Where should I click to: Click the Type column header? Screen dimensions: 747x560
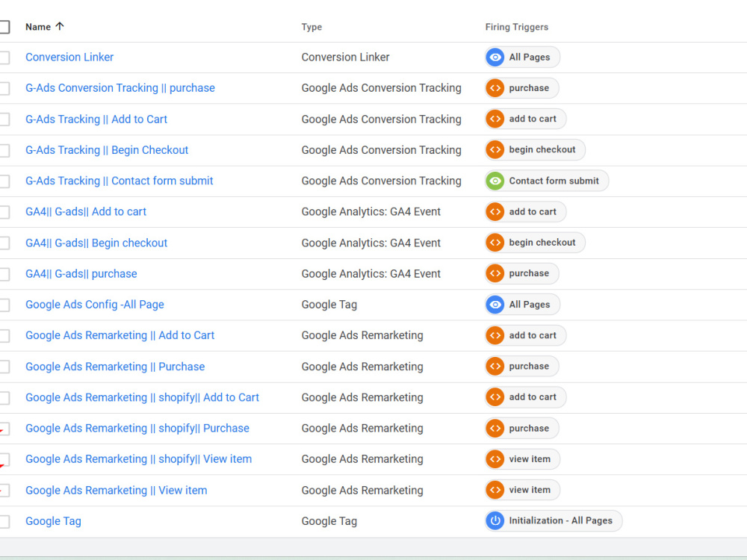tap(311, 27)
